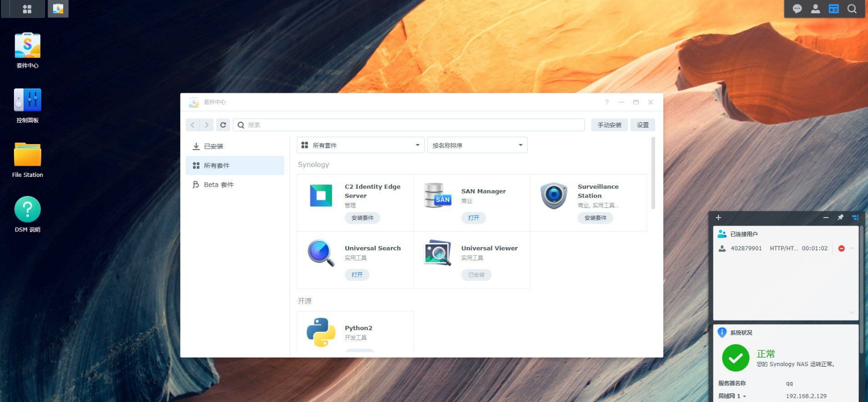The image size is (868, 402).
Task: Click the green checkmark status icon
Action: 736,358
